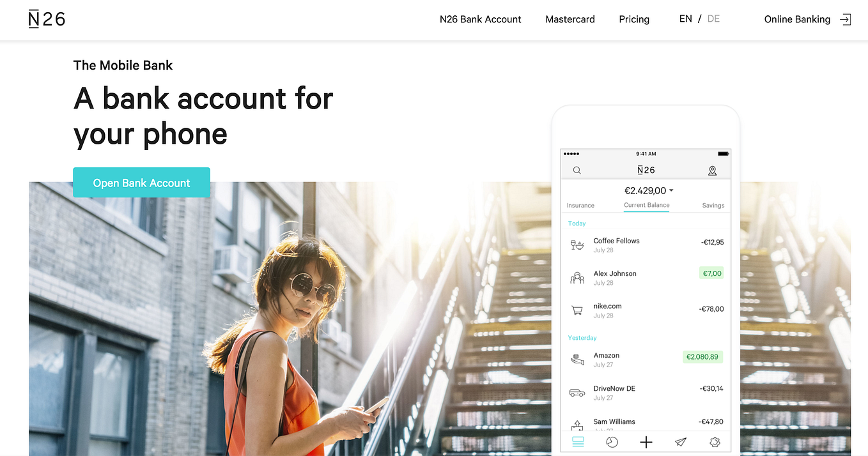
Task: Tap the search magnifier in phone mockup
Action: [x=577, y=171]
